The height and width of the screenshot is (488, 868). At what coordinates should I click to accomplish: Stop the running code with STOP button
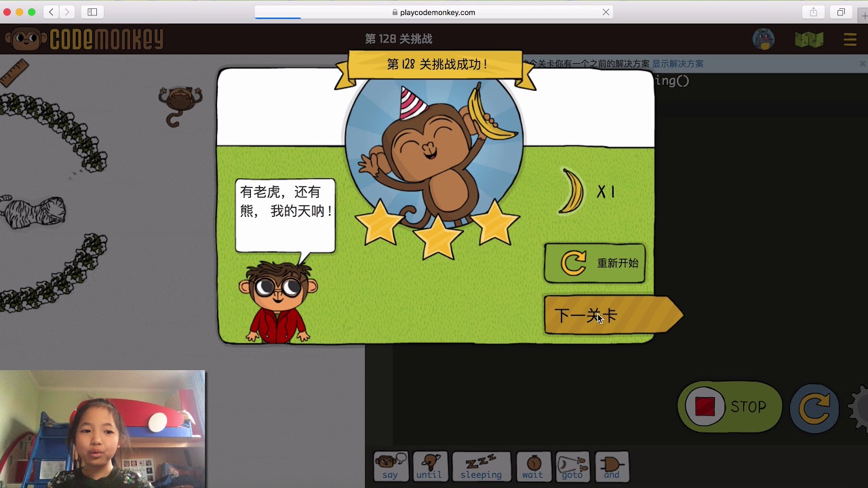point(730,407)
